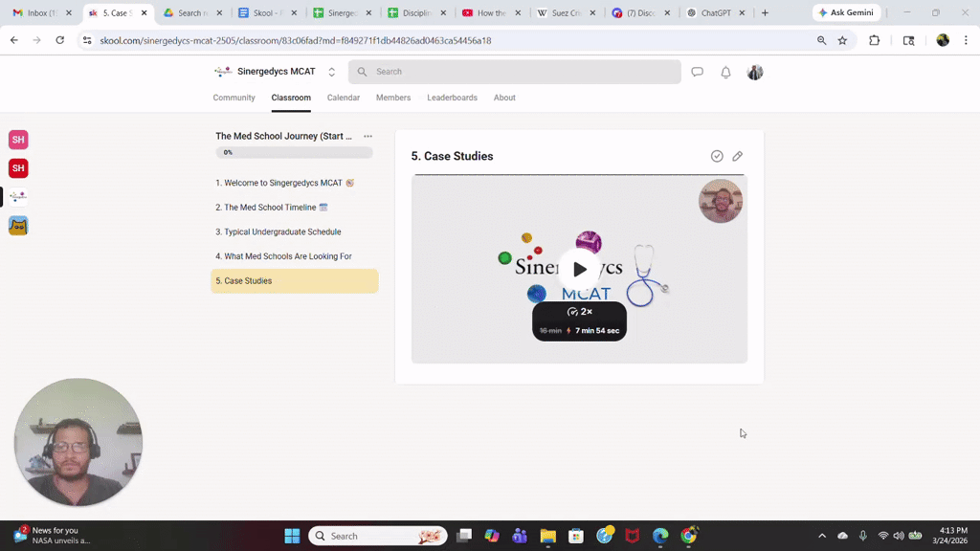This screenshot has height=551, width=980.
Task: Select lesson 5. Case Studies in the sidebar
Action: pos(295,281)
